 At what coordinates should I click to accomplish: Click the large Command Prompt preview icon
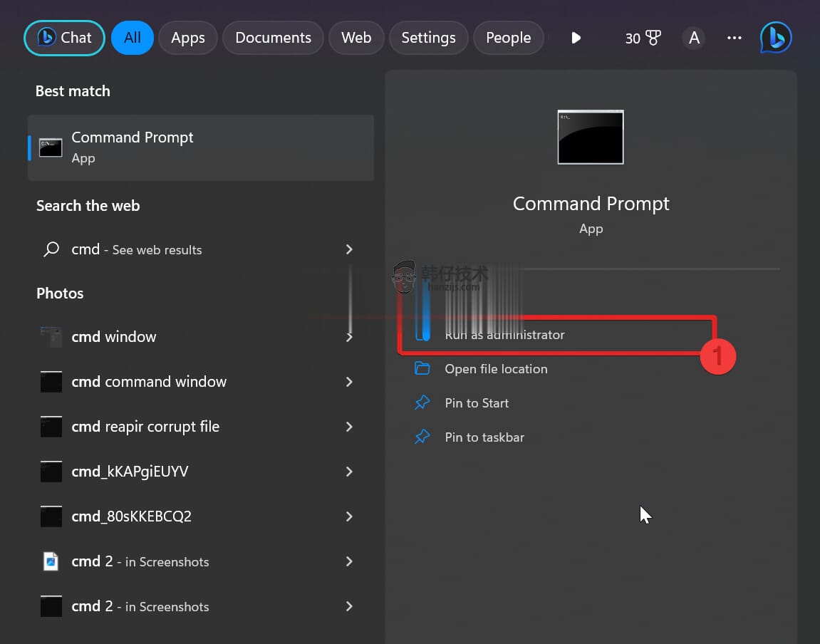click(591, 137)
